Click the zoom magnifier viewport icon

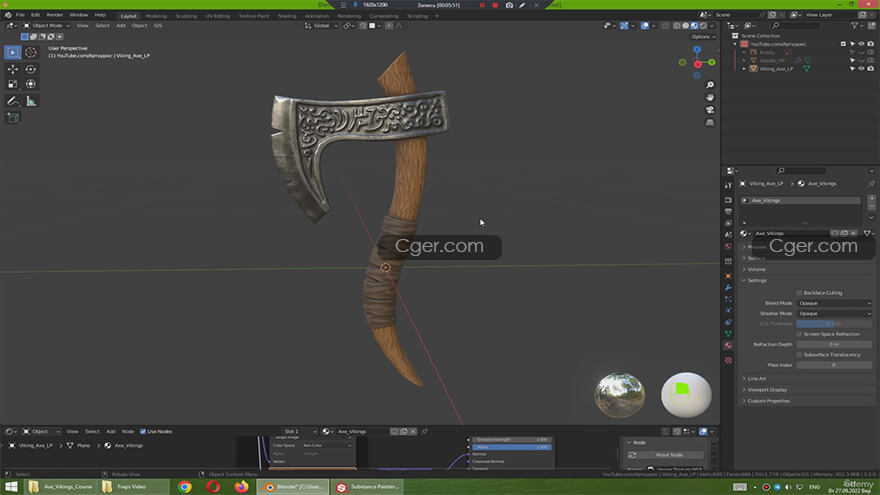709,83
